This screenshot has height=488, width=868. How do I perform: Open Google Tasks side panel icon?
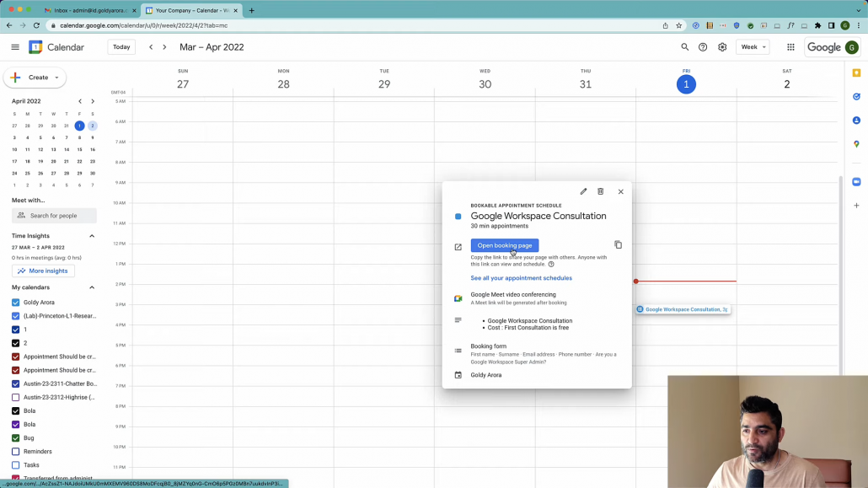[x=856, y=97]
